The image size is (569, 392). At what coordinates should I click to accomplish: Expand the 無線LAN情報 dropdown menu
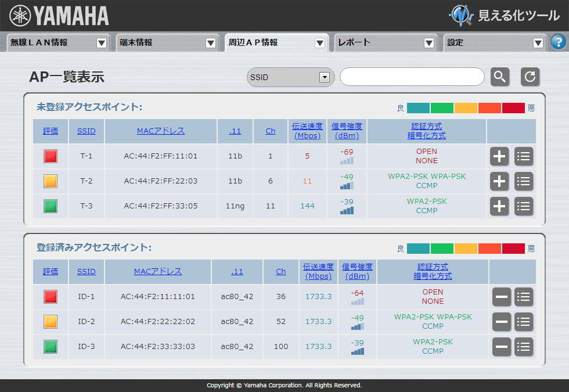(101, 42)
